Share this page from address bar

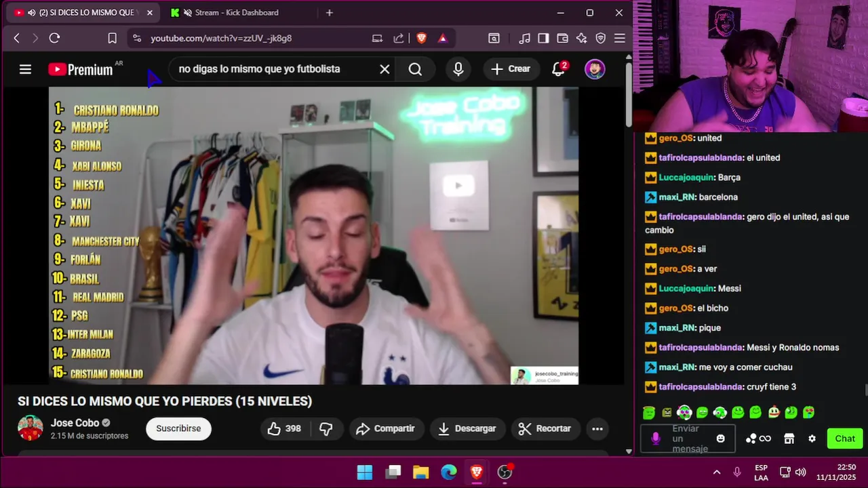[399, 39]
